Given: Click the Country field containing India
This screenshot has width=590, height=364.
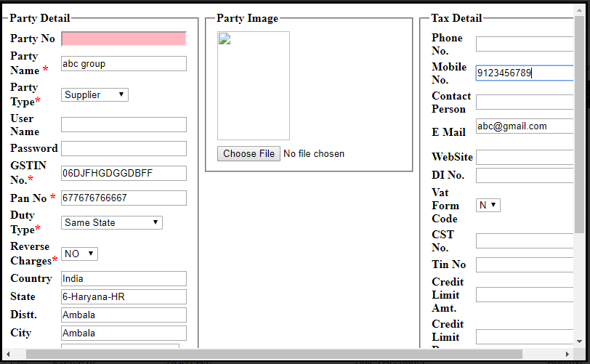Looking at the screenshot, I should point(124,278).
